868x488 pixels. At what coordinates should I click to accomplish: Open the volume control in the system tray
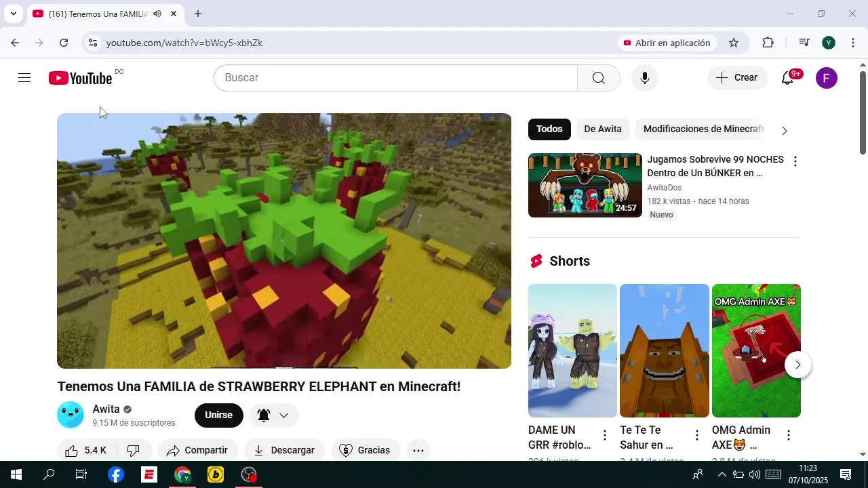point(754,474)
